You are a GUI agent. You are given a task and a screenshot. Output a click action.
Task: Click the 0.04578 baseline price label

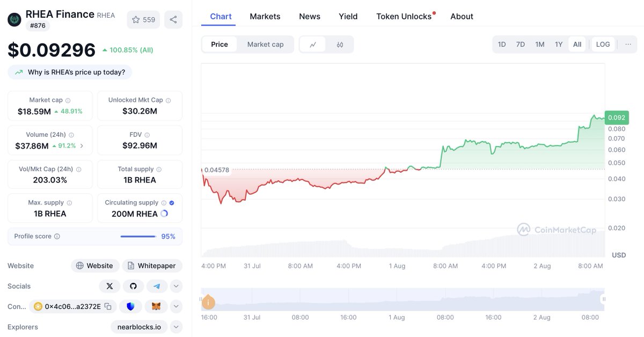(x=217, y=170)
